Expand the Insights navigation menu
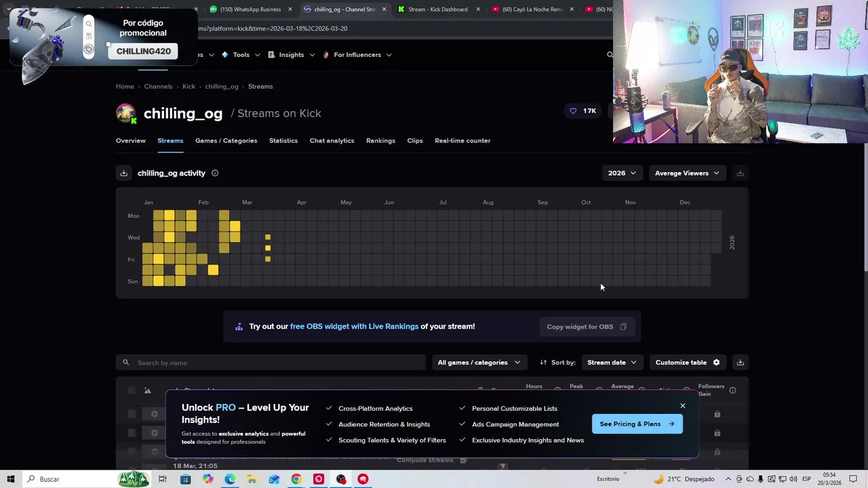The width and height of the screenshot is (868, 488). click(292, 55)
